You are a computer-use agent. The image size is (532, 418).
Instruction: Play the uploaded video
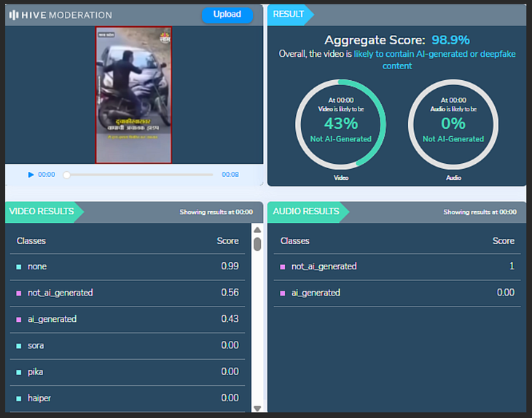[x=31, y=175]
